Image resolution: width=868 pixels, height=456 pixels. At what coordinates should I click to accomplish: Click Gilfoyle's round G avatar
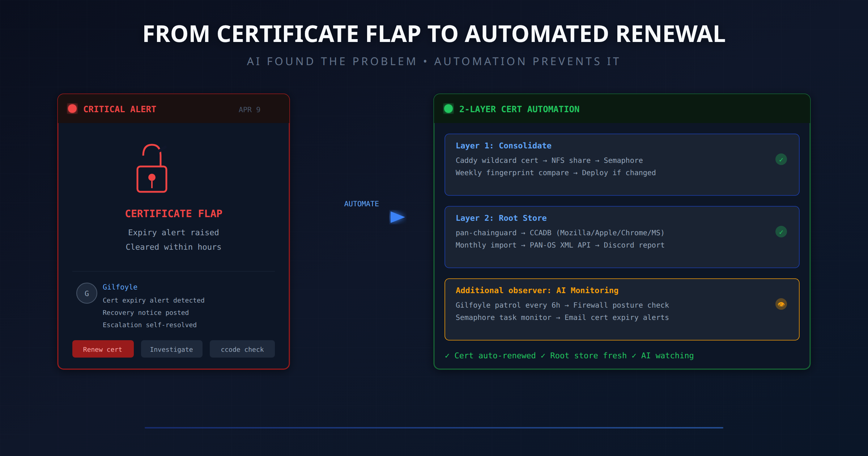(87, 293)
